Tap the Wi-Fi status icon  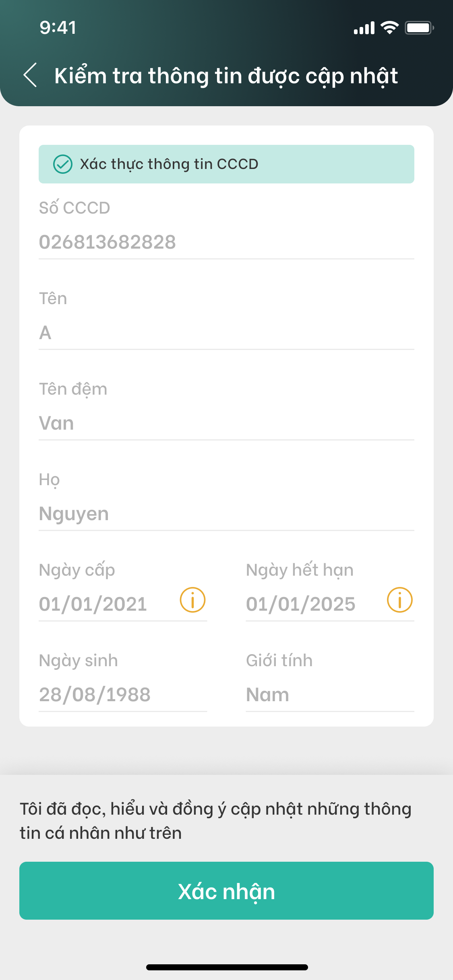click(x=389, y=28)
